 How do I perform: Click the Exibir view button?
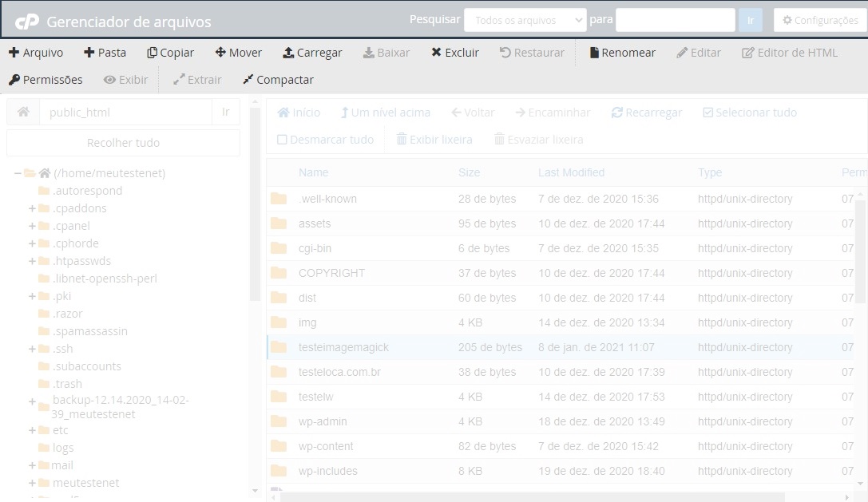pyautogui.click(x=125, y=80)
